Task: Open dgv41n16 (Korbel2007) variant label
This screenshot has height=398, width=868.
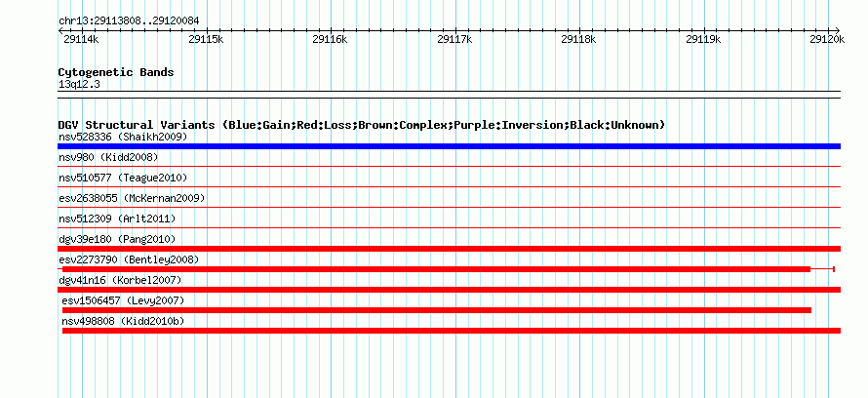Action: click(x=120, y=280)
